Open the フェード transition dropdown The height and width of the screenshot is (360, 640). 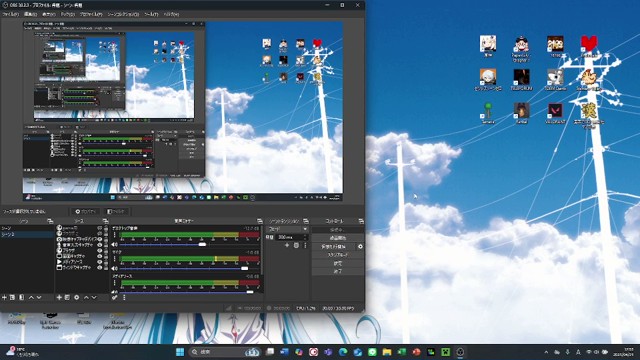287,229
